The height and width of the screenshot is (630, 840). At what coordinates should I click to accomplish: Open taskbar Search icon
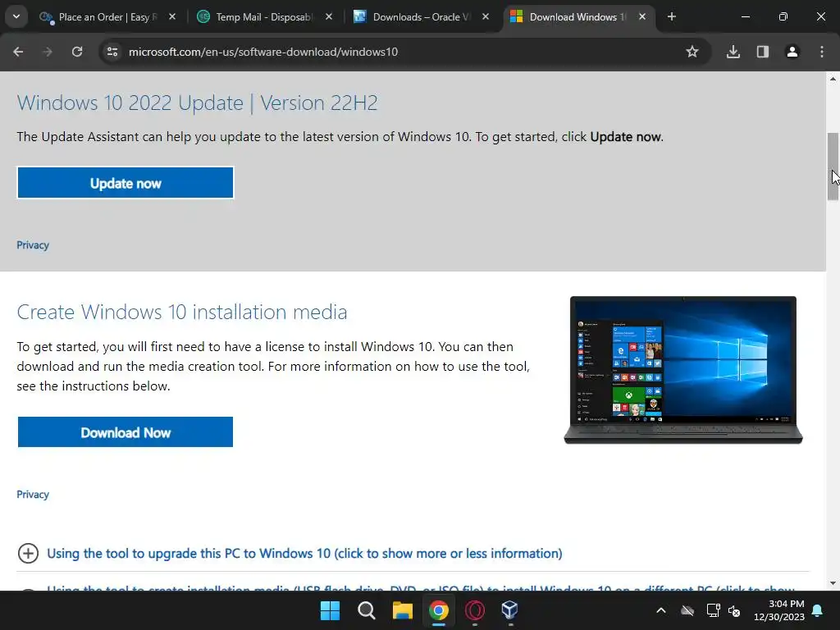click(367, 610)
